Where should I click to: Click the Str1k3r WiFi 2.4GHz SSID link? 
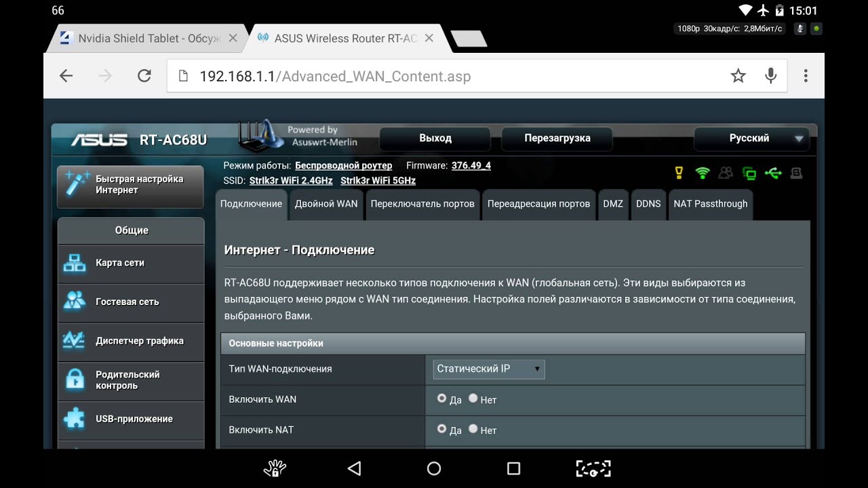[x=291, y=181]
